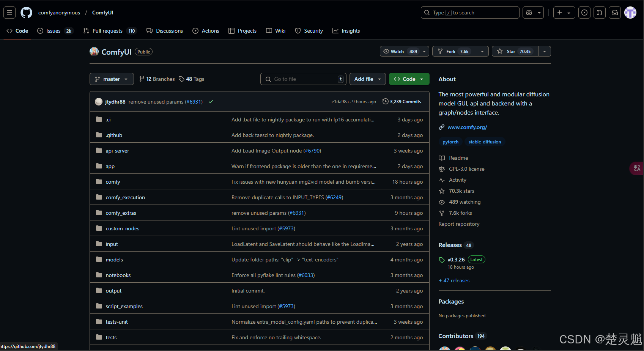Click the star icon next to 70.3k stars
Viewport: 644px width, 351px height.
tap(442, 191)
